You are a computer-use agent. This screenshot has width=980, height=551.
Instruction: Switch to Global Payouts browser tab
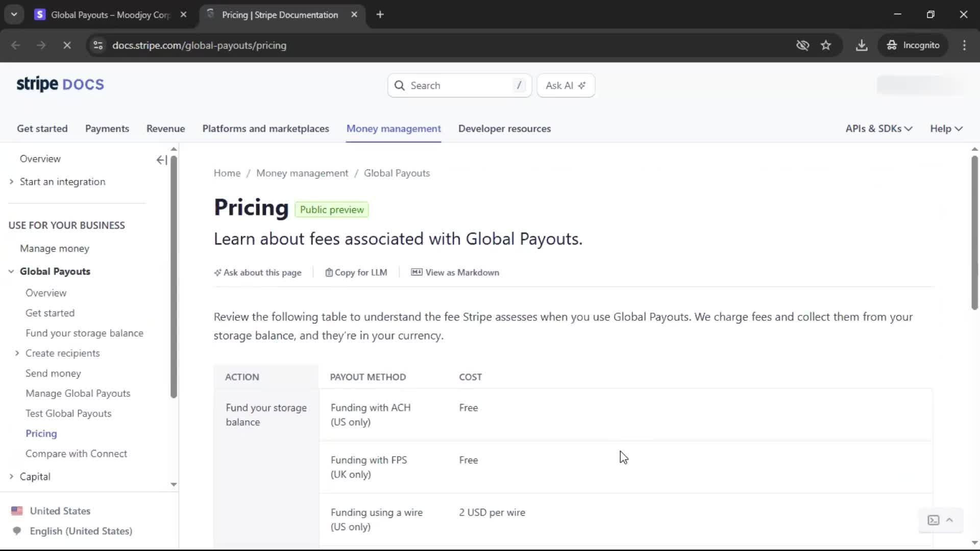coord(110,15)
